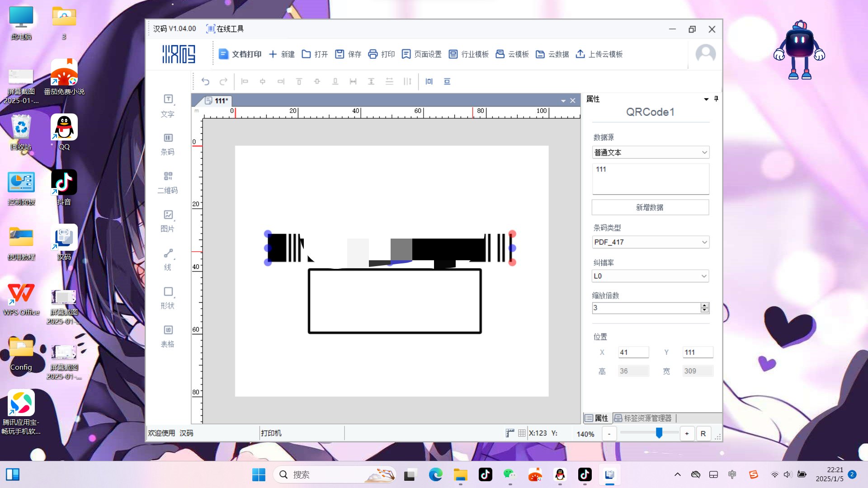Select the 文字 text tool
The width and height of the screenshot is (868, 488).
click(168, 106)
